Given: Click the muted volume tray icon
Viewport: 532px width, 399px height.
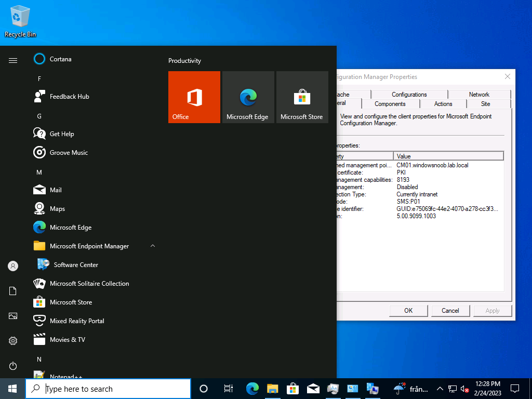Looking at the screenshot, I should point(464,389).
